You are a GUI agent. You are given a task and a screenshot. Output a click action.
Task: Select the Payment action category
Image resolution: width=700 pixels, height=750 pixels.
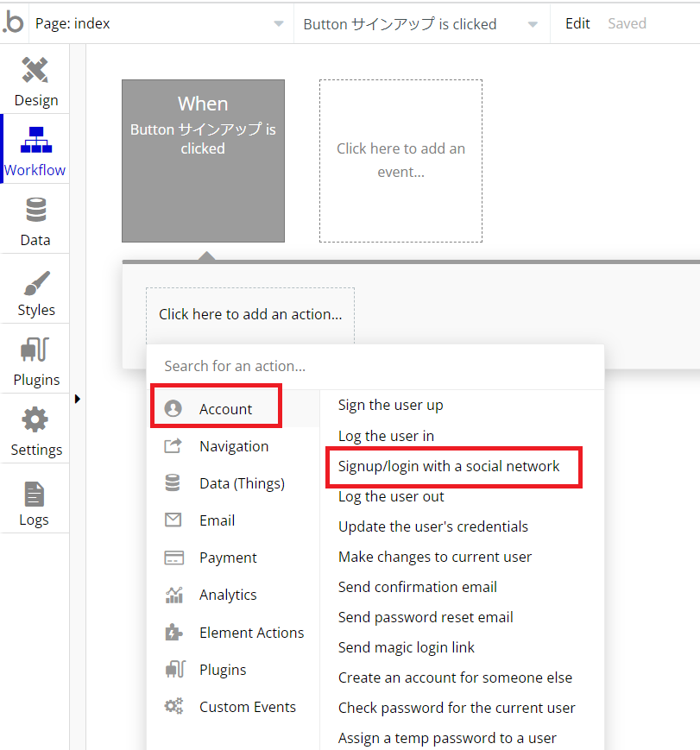[234, 558]
